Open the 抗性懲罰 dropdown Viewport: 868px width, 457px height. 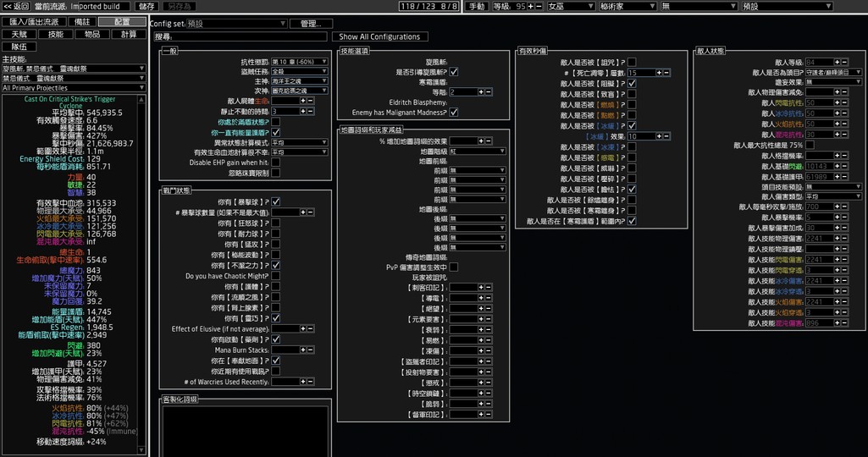(x=299, y=63)
